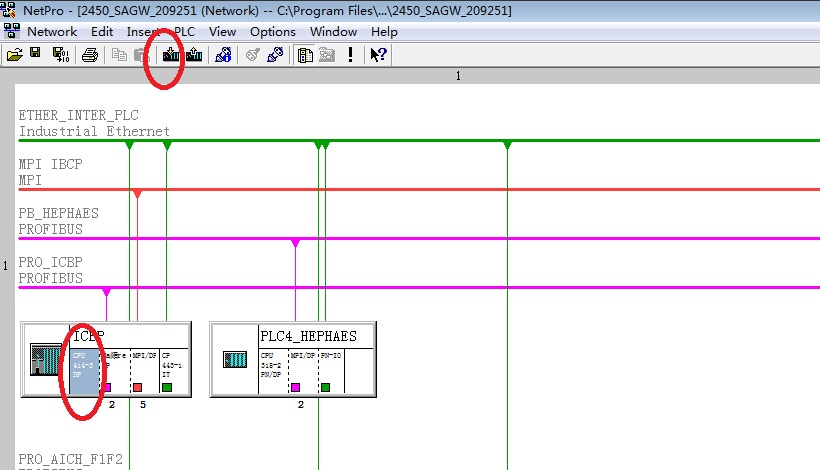Viewport: 820px width, 470px height.
Task: Click green interface square in PLC4_HEPHAES PN-IO
Action: point(325,387)
